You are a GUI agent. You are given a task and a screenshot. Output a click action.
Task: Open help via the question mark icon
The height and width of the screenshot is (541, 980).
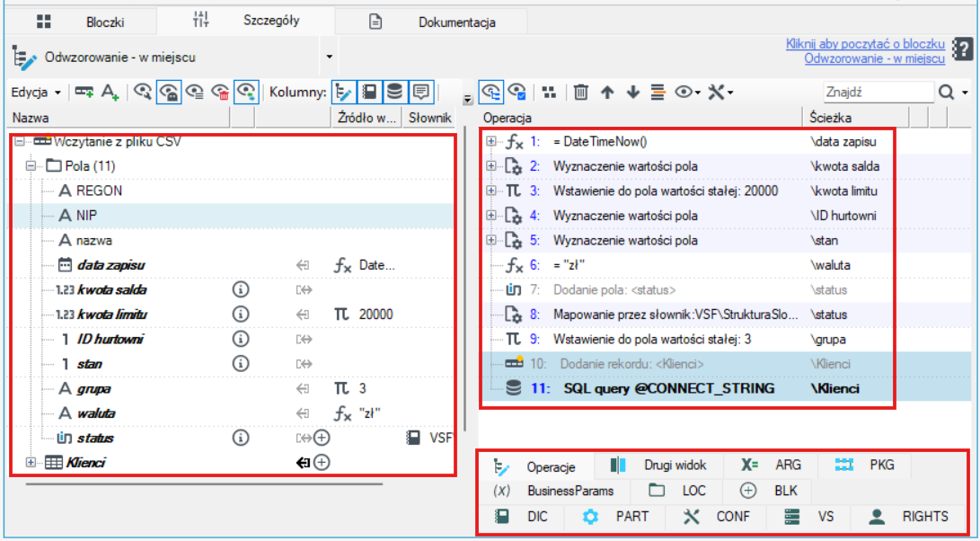coord(963,49)
